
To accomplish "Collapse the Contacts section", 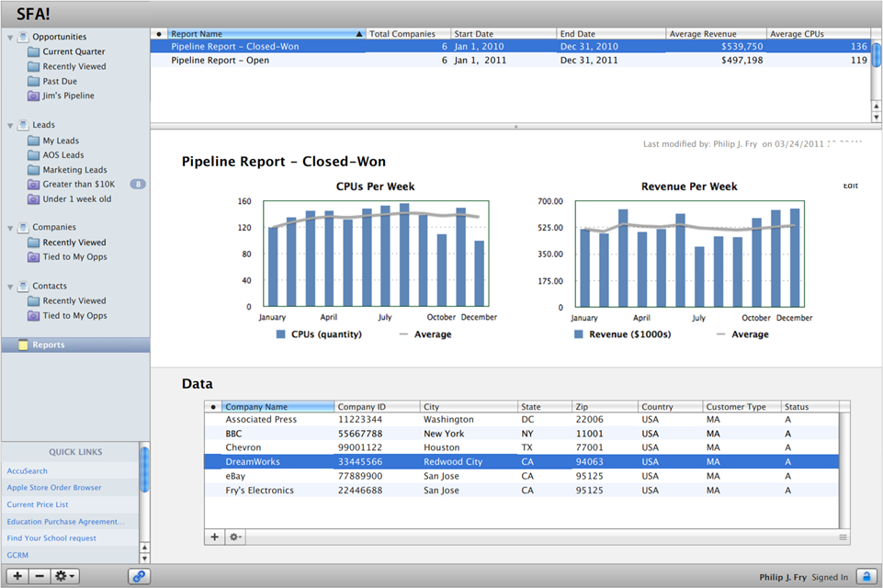I will tap(10, 287).
